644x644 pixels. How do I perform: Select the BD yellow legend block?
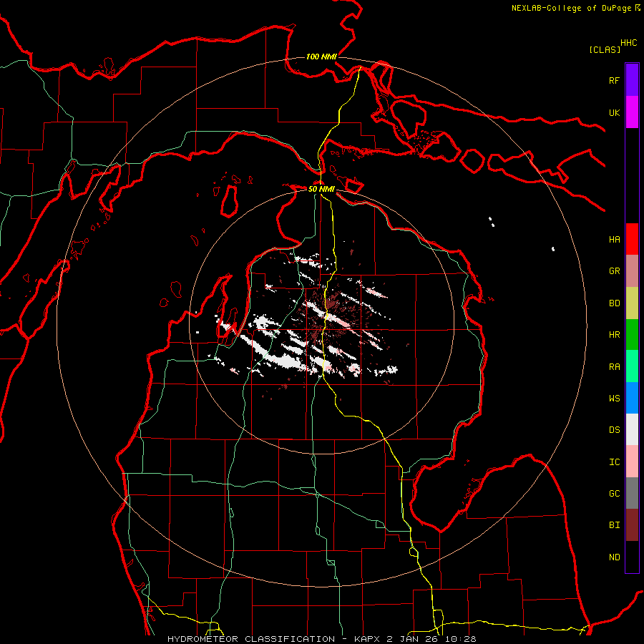[x=632, y=303]
